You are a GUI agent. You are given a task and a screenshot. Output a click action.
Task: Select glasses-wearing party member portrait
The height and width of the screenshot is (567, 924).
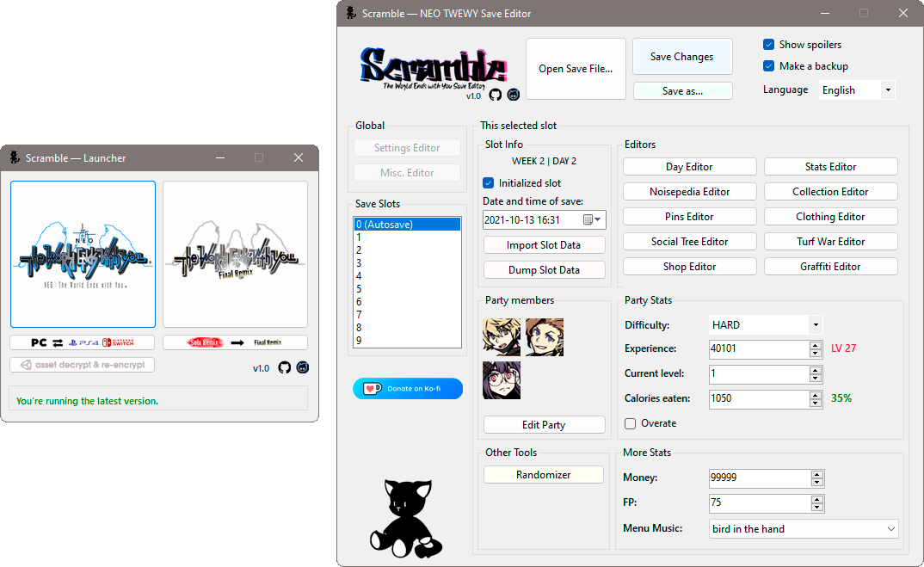(x=502, y=380)
